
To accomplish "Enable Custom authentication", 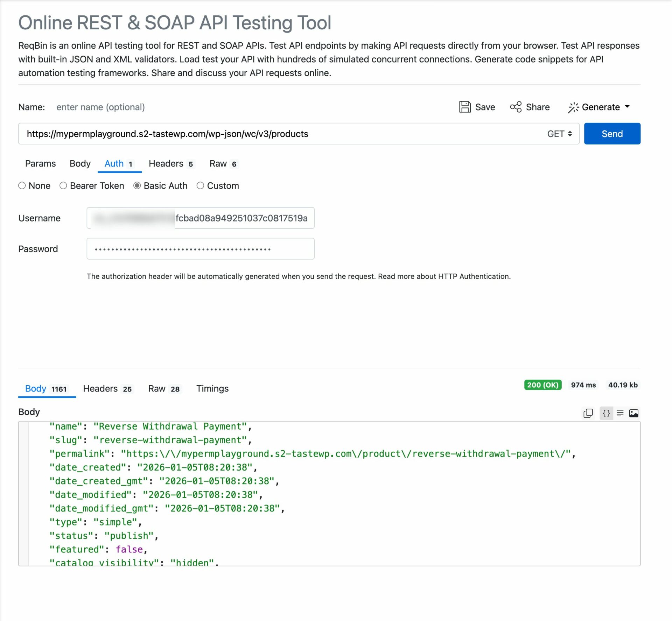I will (200, 186).
